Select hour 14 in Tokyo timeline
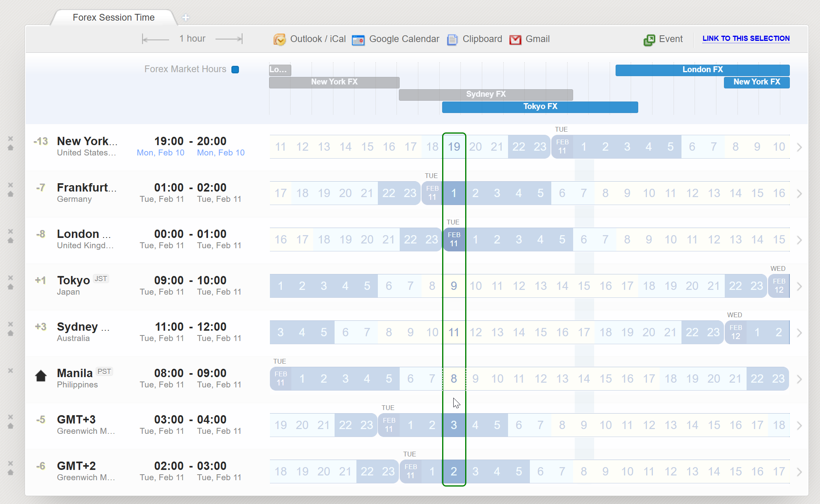 (x=562, y=286)
